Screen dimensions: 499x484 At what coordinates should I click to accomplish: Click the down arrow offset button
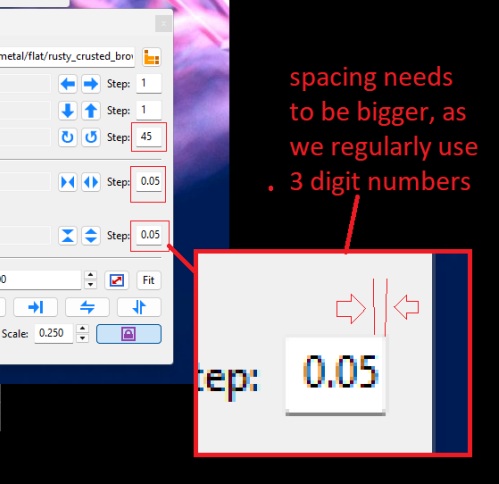tap(68, 110)
